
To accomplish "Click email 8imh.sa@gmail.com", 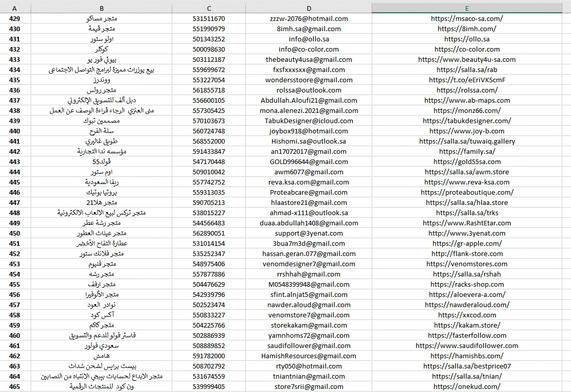I will coord(309,29).
